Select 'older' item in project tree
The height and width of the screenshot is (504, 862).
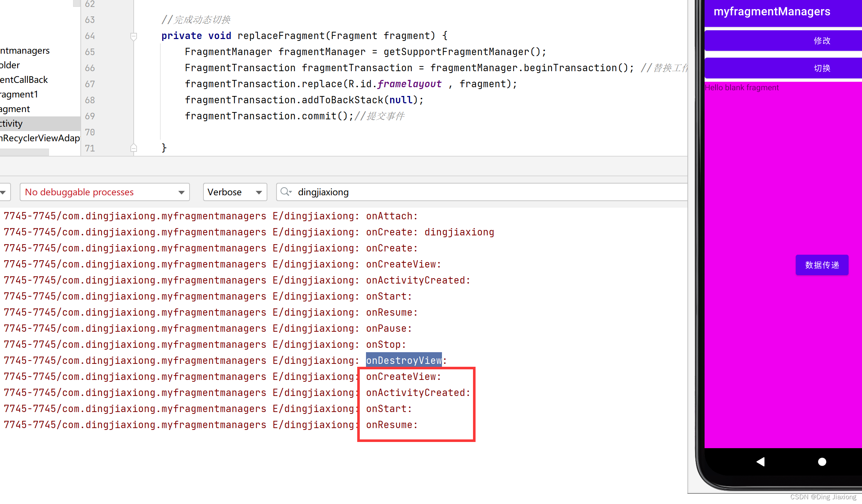point(10,65)
